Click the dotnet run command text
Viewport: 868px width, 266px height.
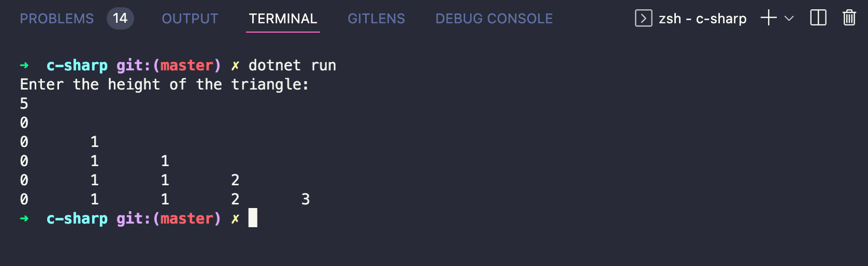293,65
